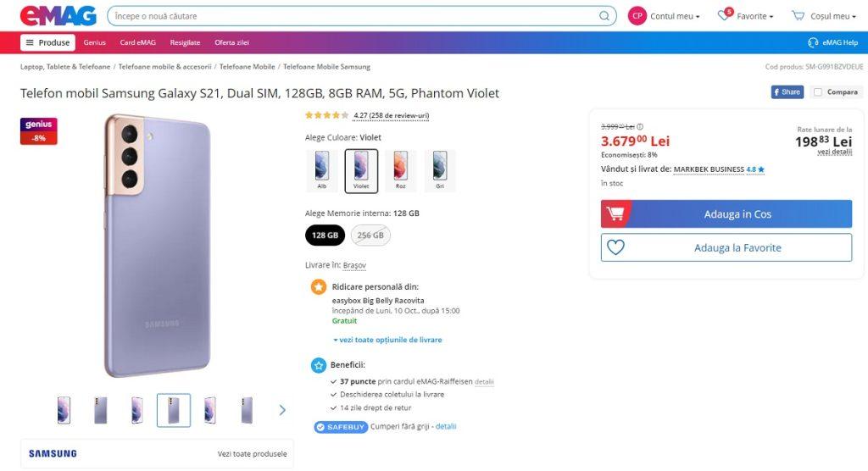Click Adauga la Favorite button
The width and height of the screenshot is (868, 471).
click(726, 247)
